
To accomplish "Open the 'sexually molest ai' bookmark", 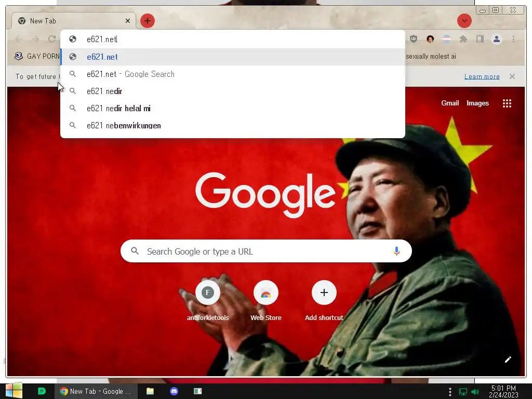I will (431, 56).
